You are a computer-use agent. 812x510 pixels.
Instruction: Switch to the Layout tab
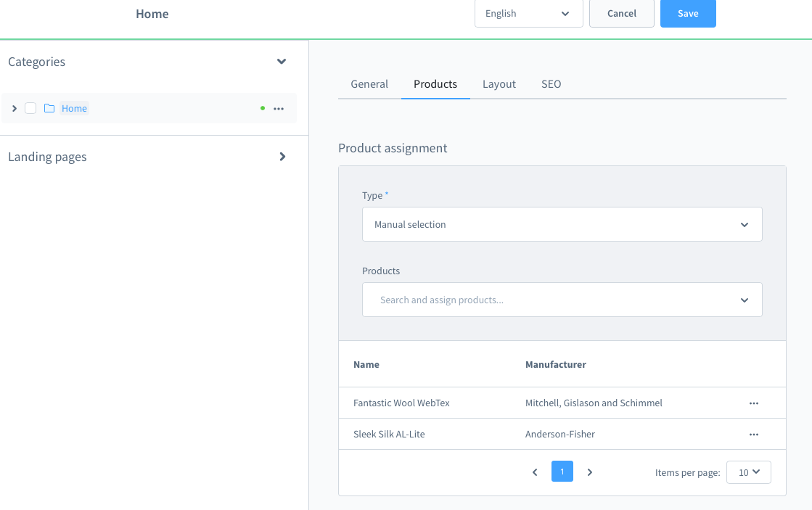point(499,84)
